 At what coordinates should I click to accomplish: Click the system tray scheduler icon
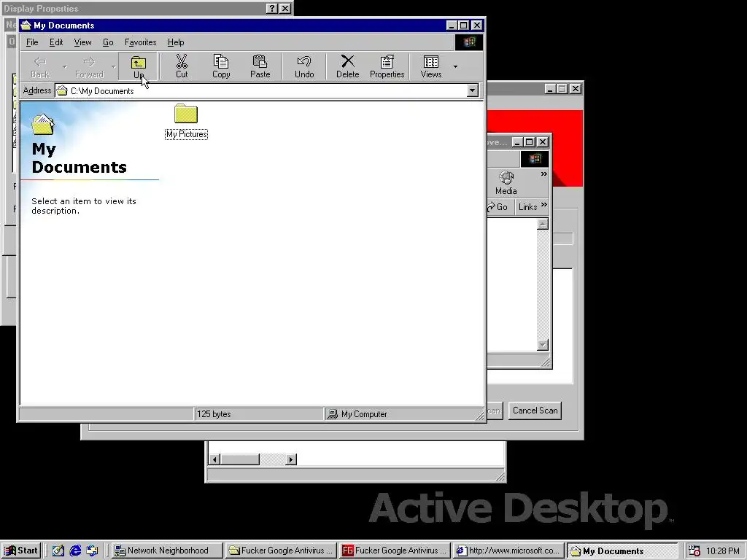point(694,551)
